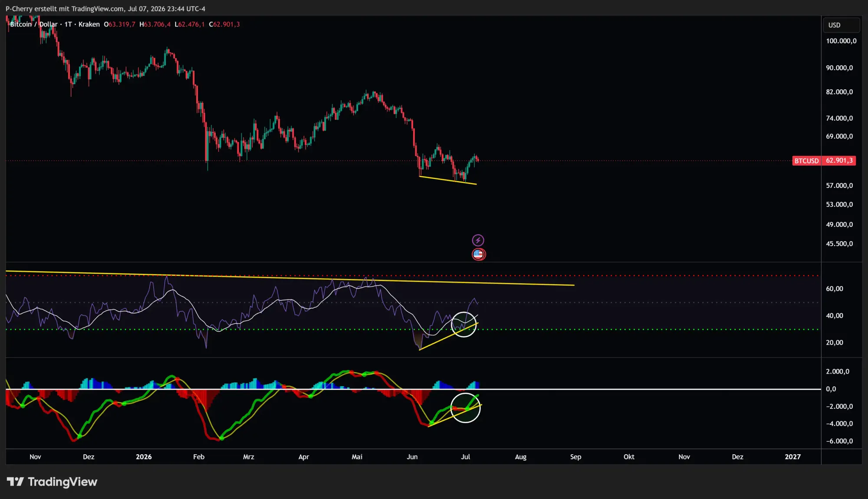
Task: Open the USD currency selector
Action: pyautogui.click(x=841, y=25)
